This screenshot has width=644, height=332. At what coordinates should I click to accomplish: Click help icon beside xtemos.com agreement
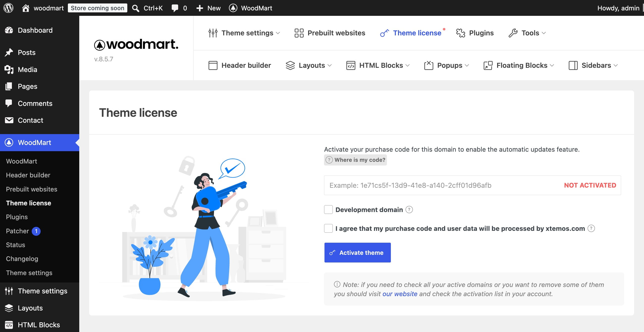[x=591, y=228]
